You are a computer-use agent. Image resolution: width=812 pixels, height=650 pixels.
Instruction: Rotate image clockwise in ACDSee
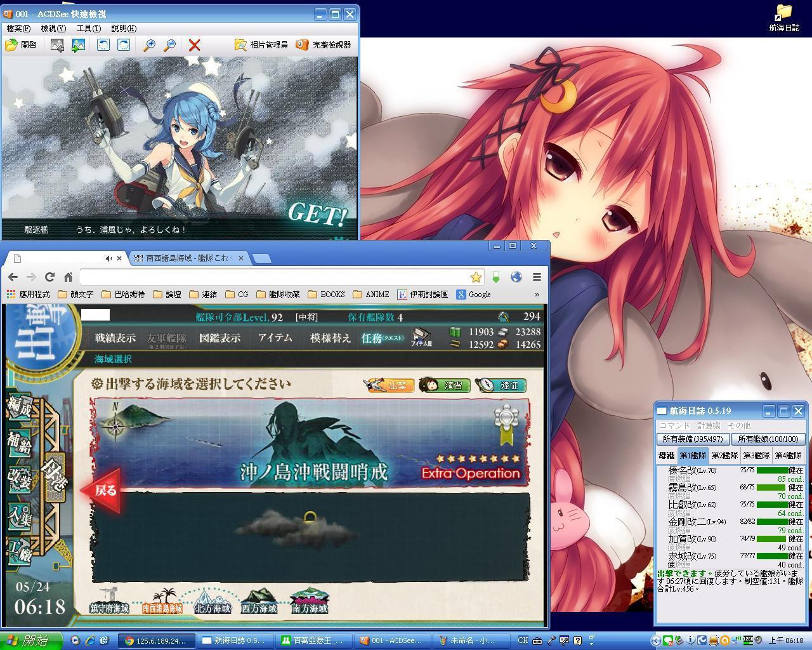click(x=124, y=45)
